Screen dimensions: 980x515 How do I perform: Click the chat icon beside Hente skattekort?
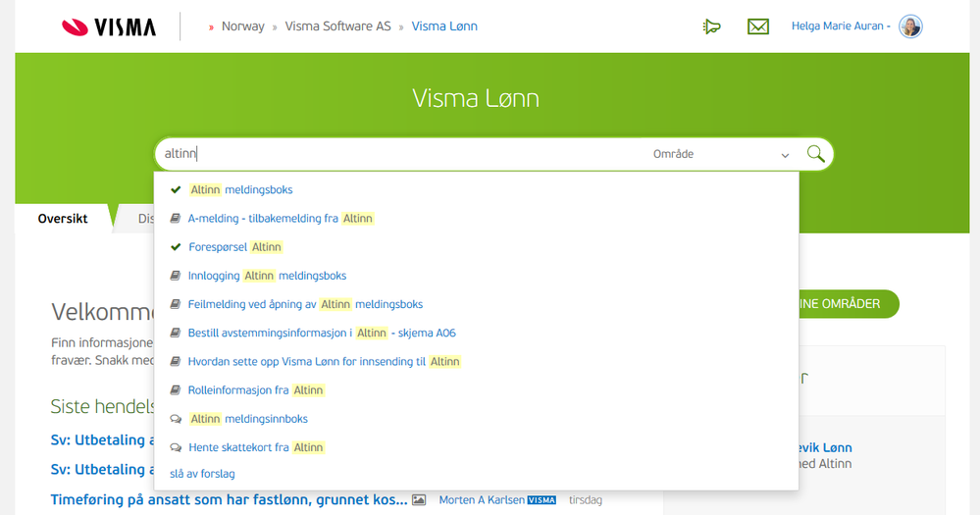176,447
